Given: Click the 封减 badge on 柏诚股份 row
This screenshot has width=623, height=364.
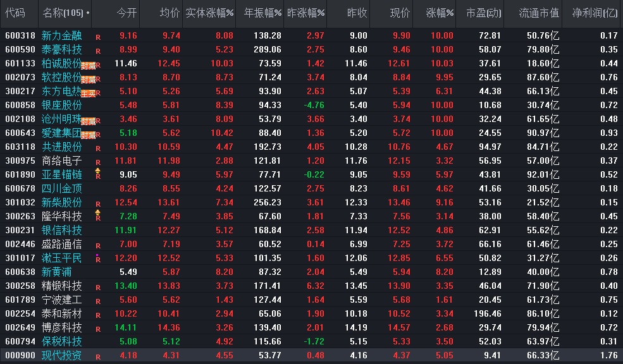Looking at the screenshot, I should (x=88, y=66).
